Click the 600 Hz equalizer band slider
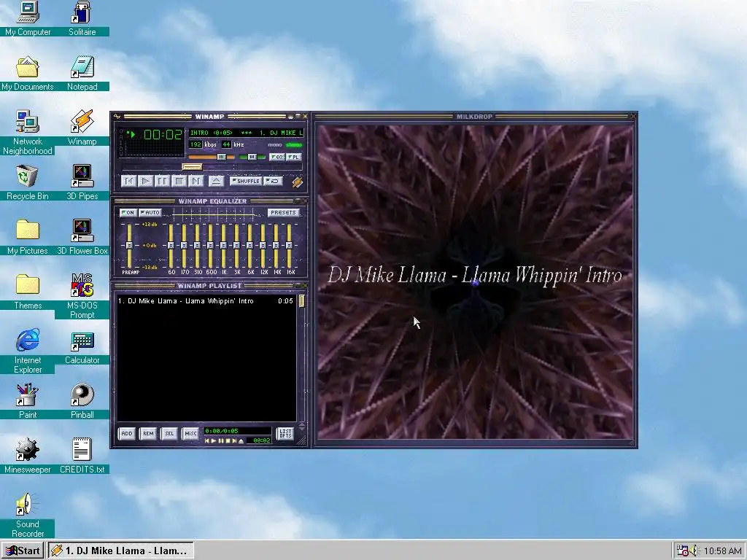This screenshot has height=560, width=747. (x=211, y=245)
